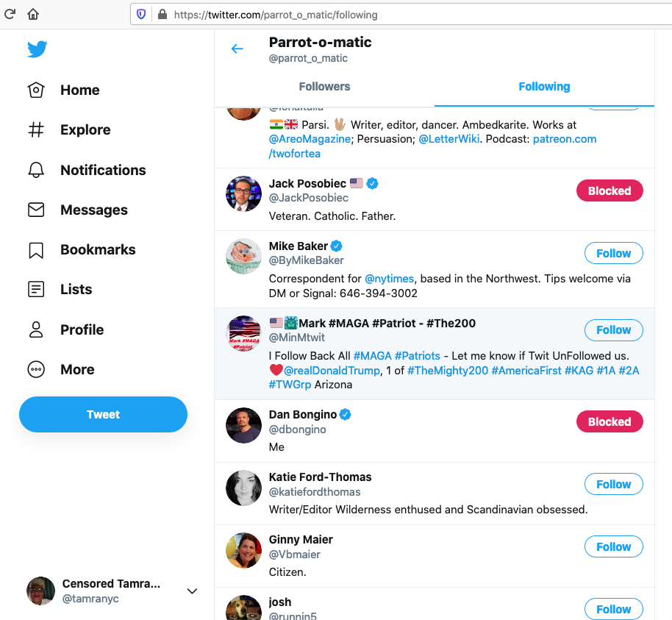Open Bookmarks icon in sidebar
Screen dimensions: 672x620
coord(36,250)
